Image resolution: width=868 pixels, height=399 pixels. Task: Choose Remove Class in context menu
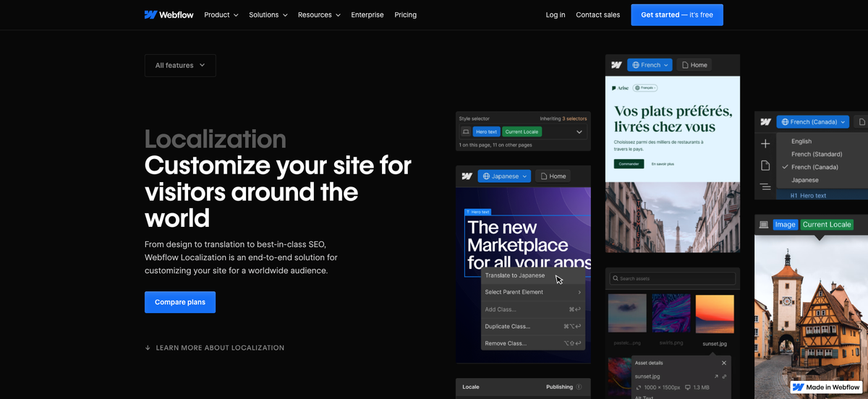coord(533,343)
